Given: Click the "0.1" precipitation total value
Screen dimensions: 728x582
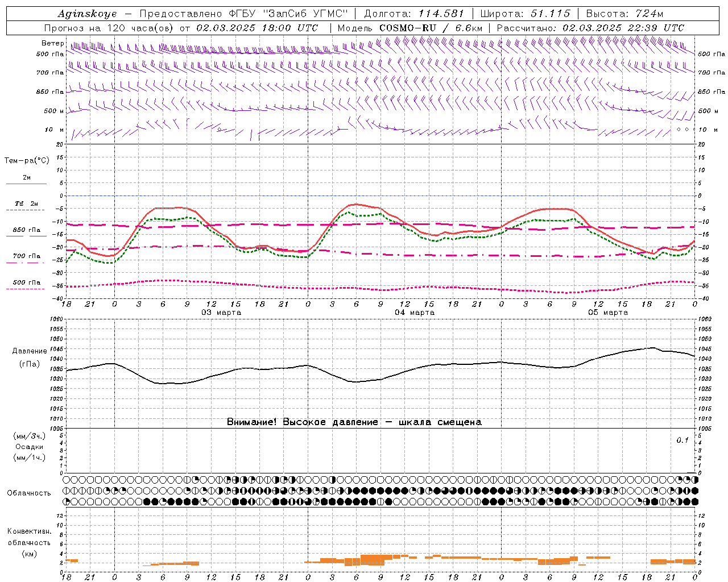Looking at the screenshot, I should pos(682,440).
